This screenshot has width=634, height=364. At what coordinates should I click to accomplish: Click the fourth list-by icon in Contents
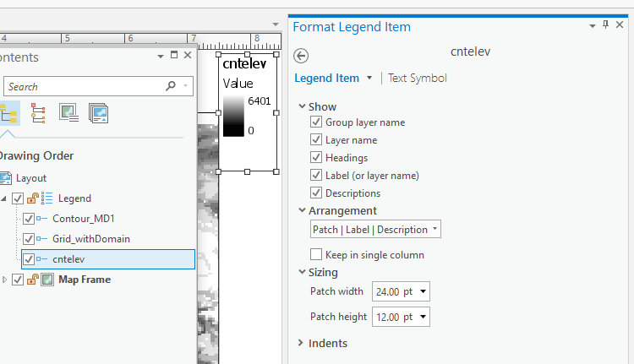(x=98, y=113)
